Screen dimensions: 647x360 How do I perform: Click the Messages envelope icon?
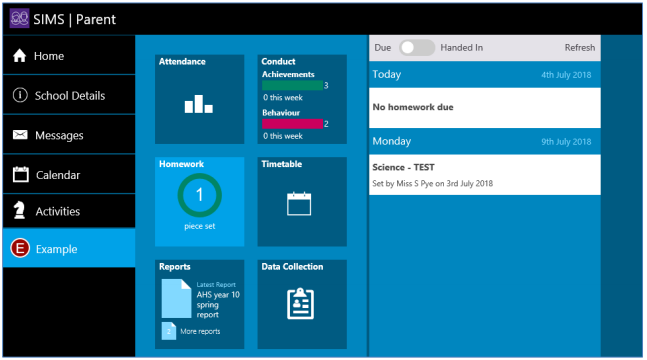(20, 135)
